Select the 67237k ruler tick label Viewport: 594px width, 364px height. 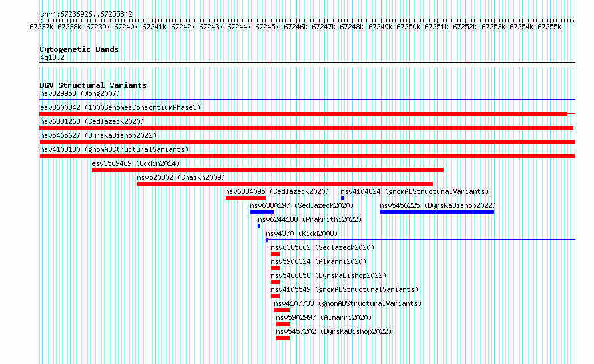tap(41, 27)
